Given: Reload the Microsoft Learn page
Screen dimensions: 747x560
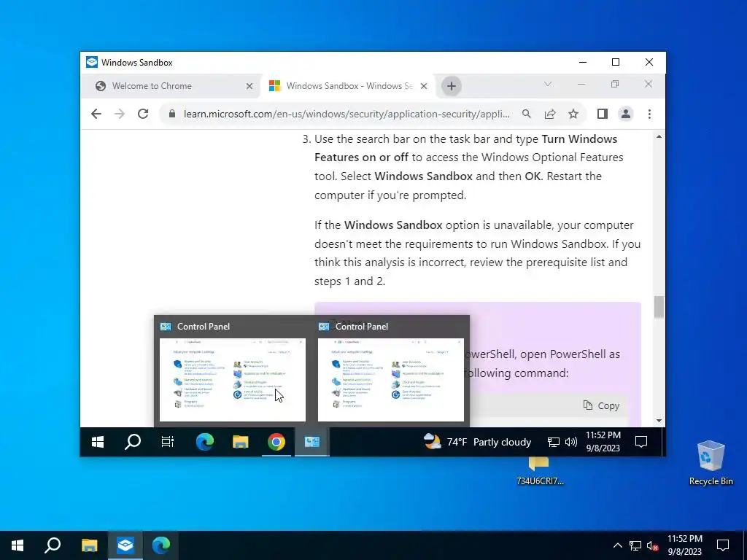Looking at the screenshot, I should pyautogui.click(x=143, y=114).
